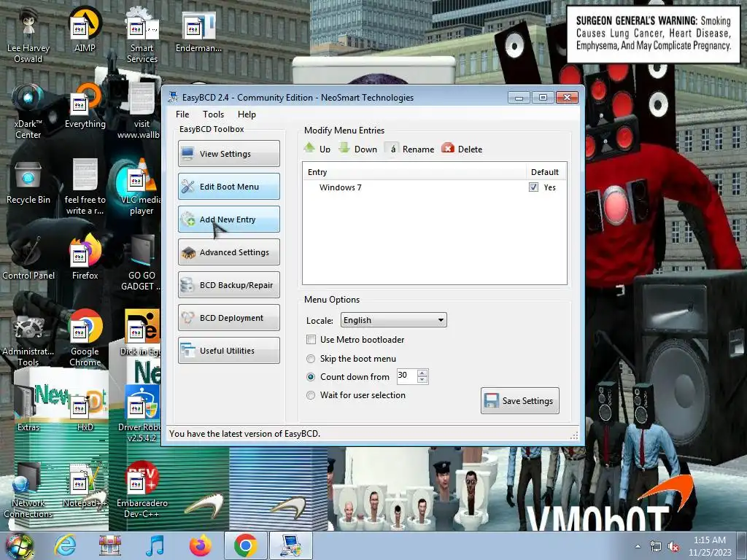Open the Tools menu
Screen dimensions: 747x560
213,114
